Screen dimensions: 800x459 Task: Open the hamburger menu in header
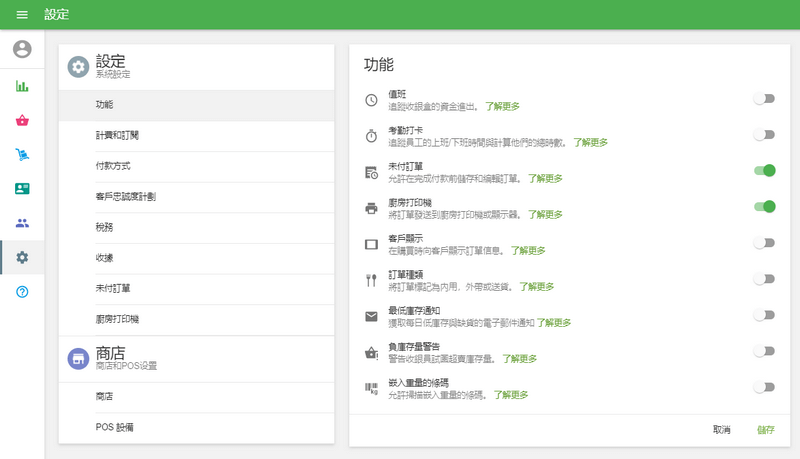tap(22, 15)
